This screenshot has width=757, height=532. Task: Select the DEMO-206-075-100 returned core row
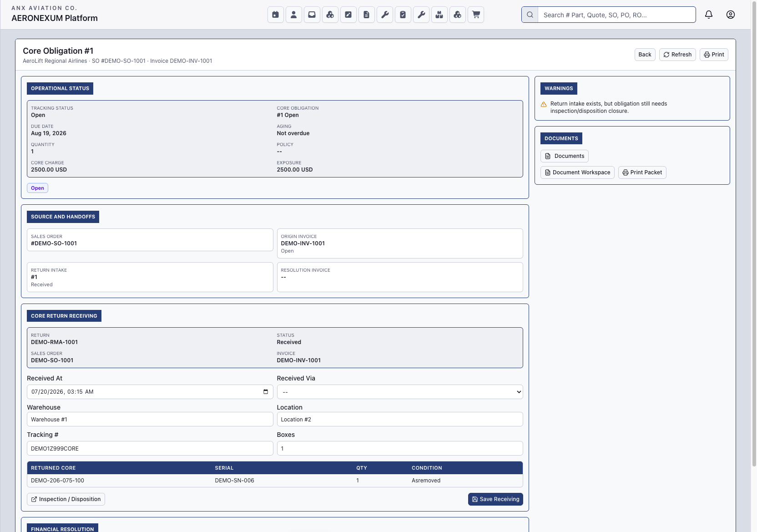point(275,481)
